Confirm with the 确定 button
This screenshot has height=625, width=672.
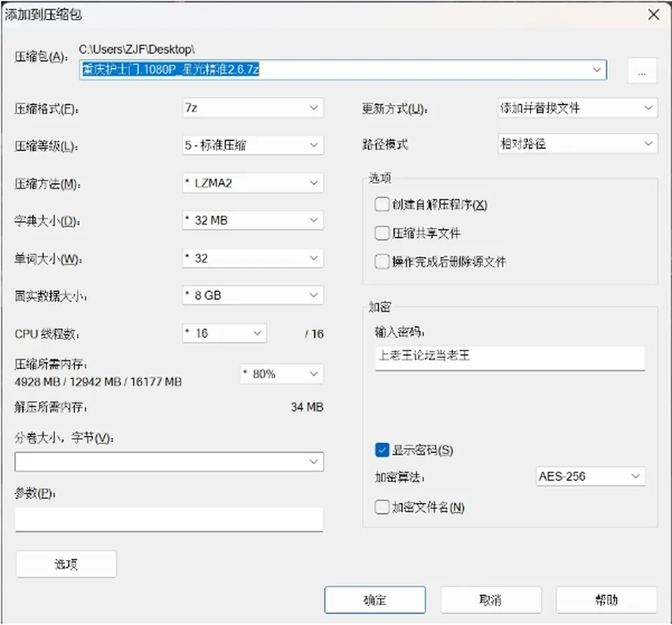375,600
